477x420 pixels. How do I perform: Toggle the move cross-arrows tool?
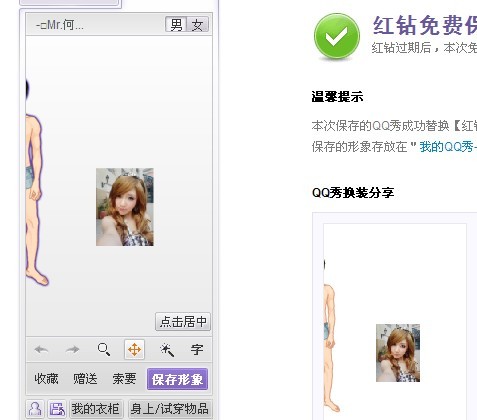[x=134, y=350]
